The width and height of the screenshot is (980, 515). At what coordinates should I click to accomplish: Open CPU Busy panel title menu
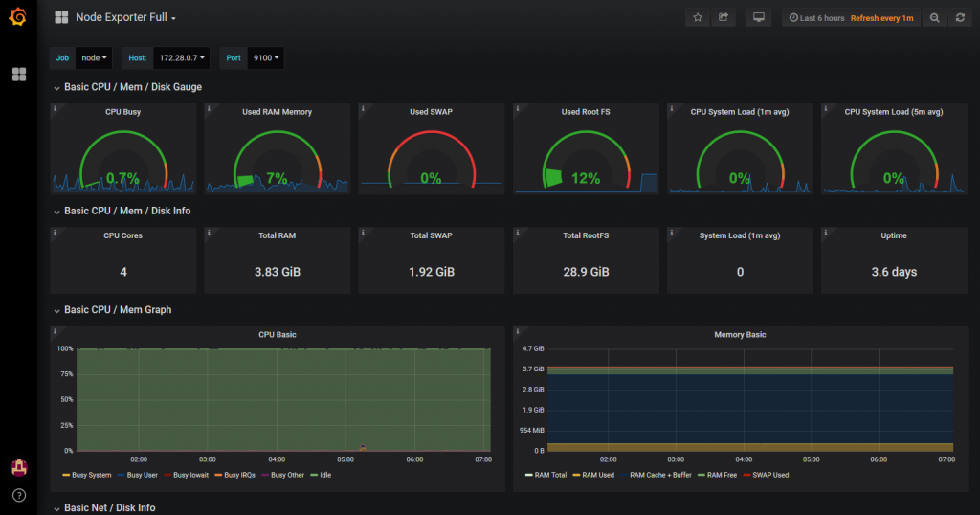pyautogui.click(x=123, y=112)
